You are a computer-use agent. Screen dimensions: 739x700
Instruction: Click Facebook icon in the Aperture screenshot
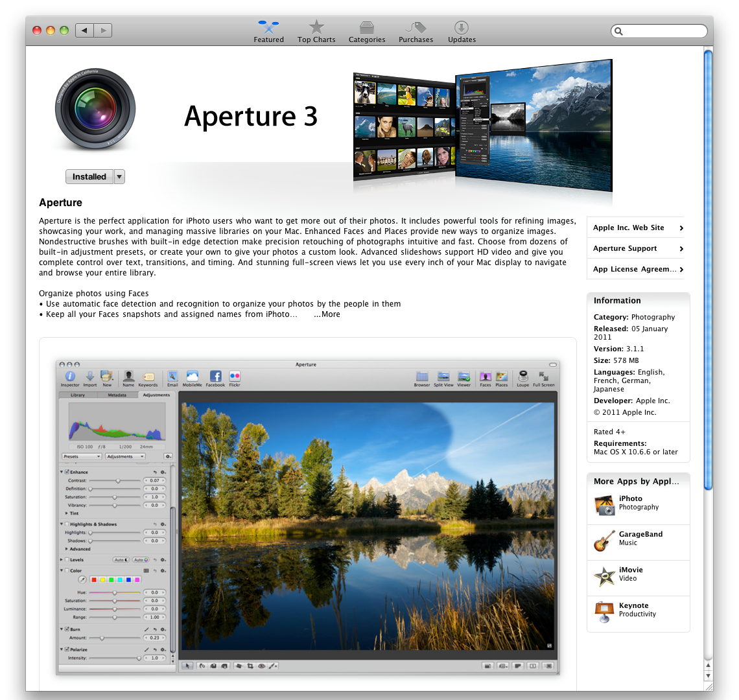click(x=215, y=379)
